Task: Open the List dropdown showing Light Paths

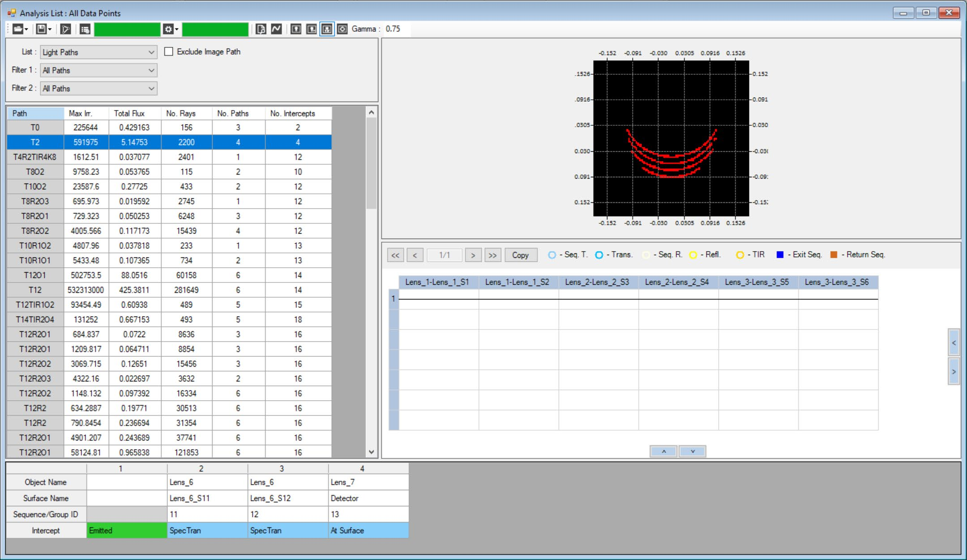Action: point(98,52)
